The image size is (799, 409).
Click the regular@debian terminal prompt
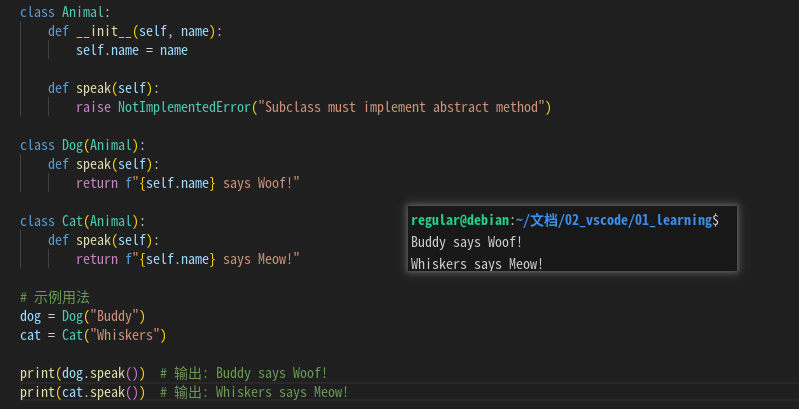(x=460, y=219)
